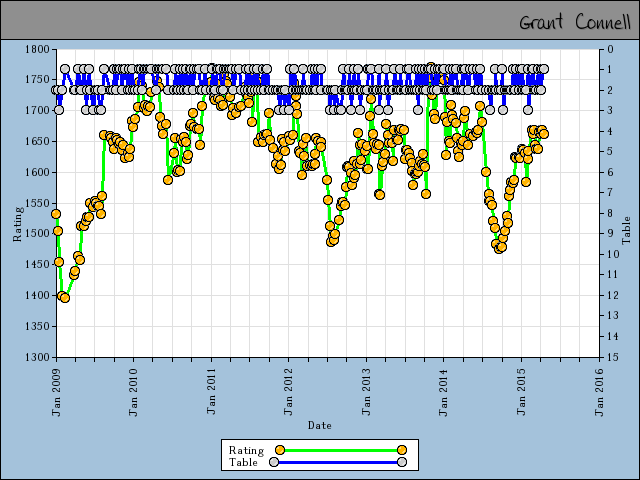Pick the 4 tick on the Table axis
The width and height of the screenshot is (640, 480).
pos(611,131)
